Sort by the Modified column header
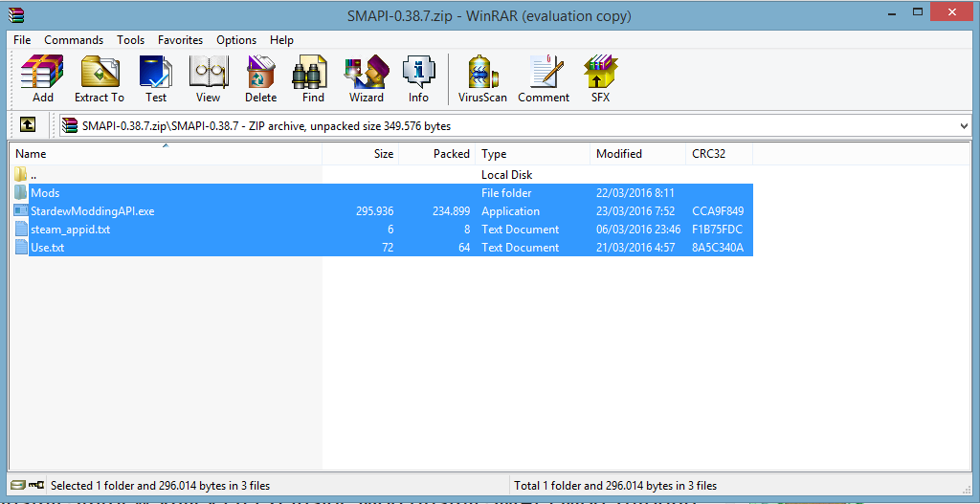The image size is (980, 504). point(637,154)
